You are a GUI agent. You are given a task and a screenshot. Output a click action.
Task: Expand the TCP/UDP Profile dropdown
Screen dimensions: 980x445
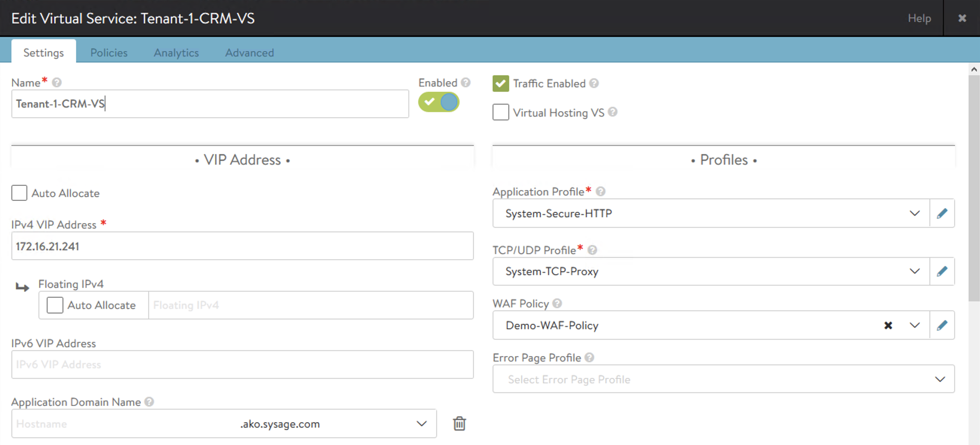(x=915, y=272)
